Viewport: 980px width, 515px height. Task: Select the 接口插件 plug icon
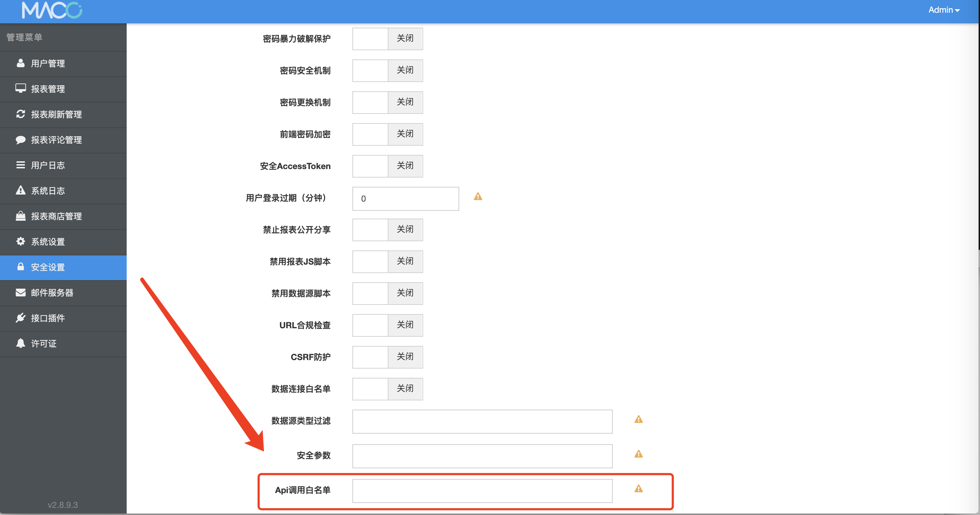21,318
